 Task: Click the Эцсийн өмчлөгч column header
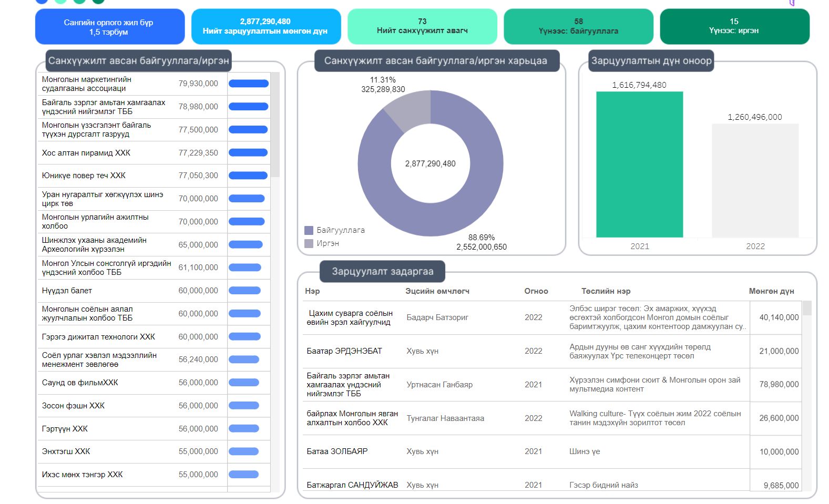click(437, 291)
